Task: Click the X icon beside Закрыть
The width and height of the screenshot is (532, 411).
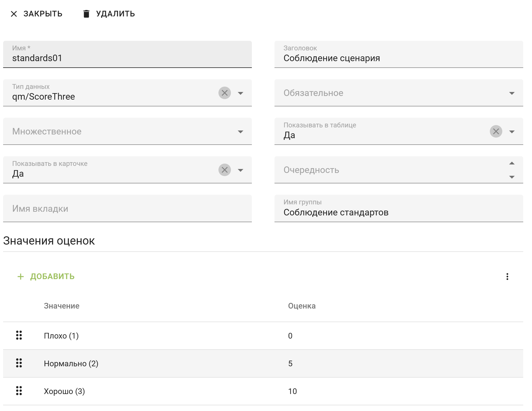Action: click(x=14, y=14)
